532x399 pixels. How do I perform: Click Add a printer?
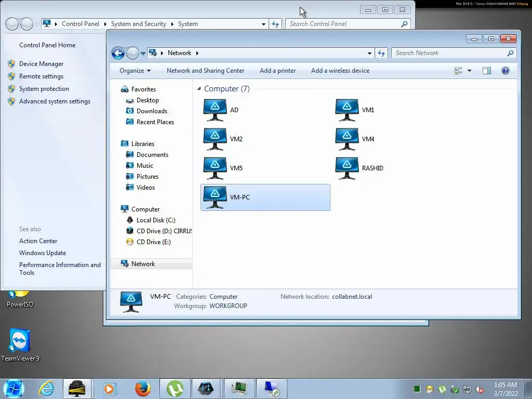click(278, 71)
